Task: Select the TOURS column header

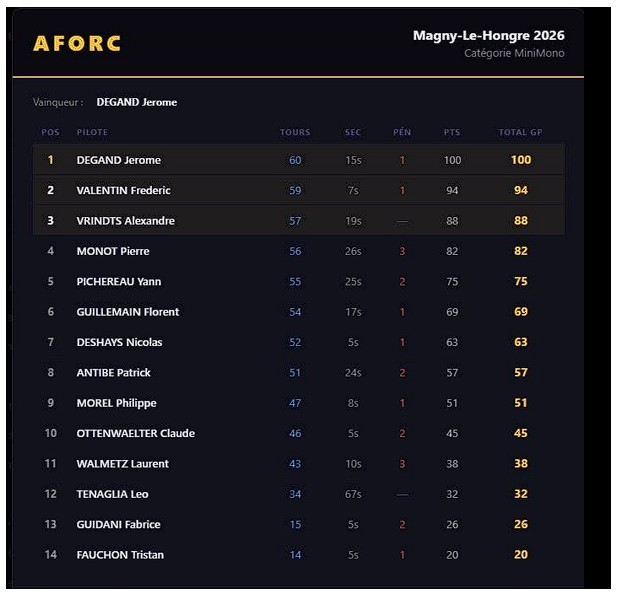Action: coord(295,132)
